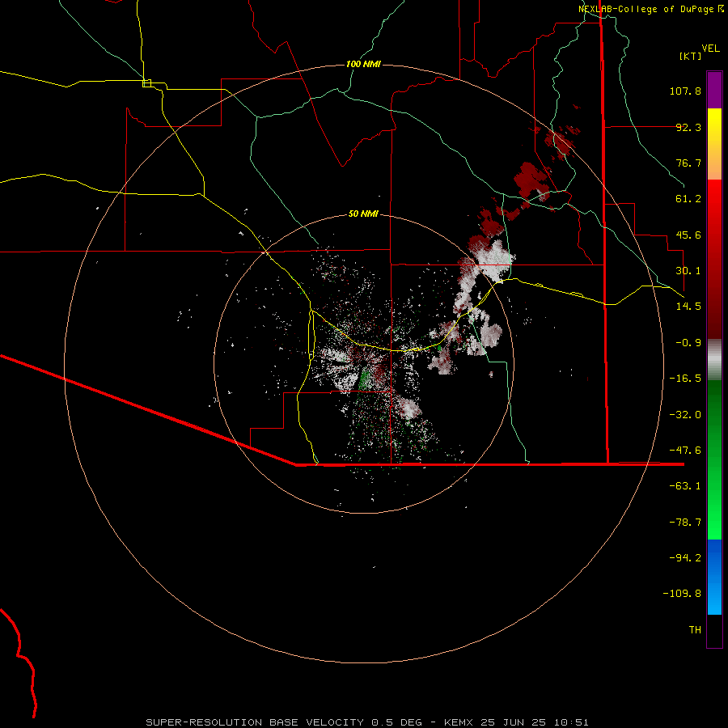
Task: Click the [KT] units label
Action: click(x=690, y=56)
